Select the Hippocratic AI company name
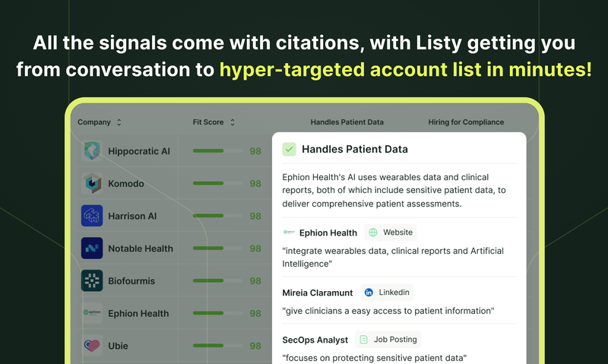Screen dimensions: 608x364 [x=139, y=151]
